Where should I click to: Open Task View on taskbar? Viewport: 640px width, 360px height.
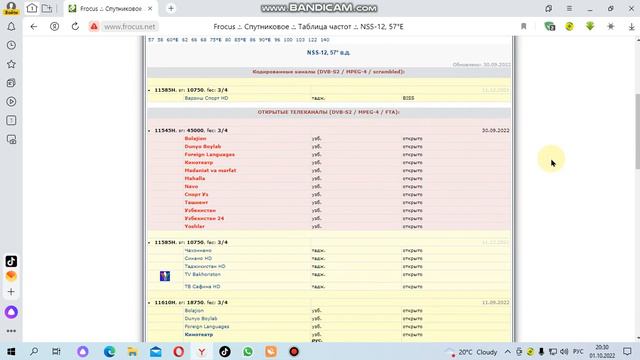point(56,351)
